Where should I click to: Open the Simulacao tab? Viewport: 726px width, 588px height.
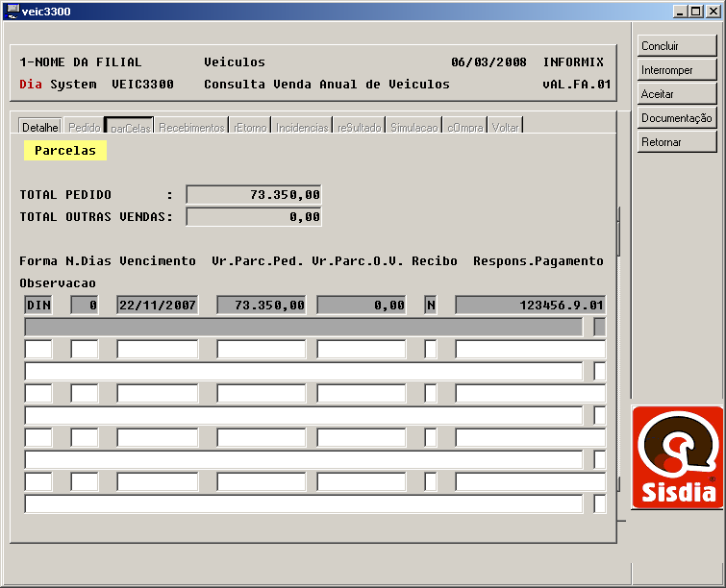413,127
